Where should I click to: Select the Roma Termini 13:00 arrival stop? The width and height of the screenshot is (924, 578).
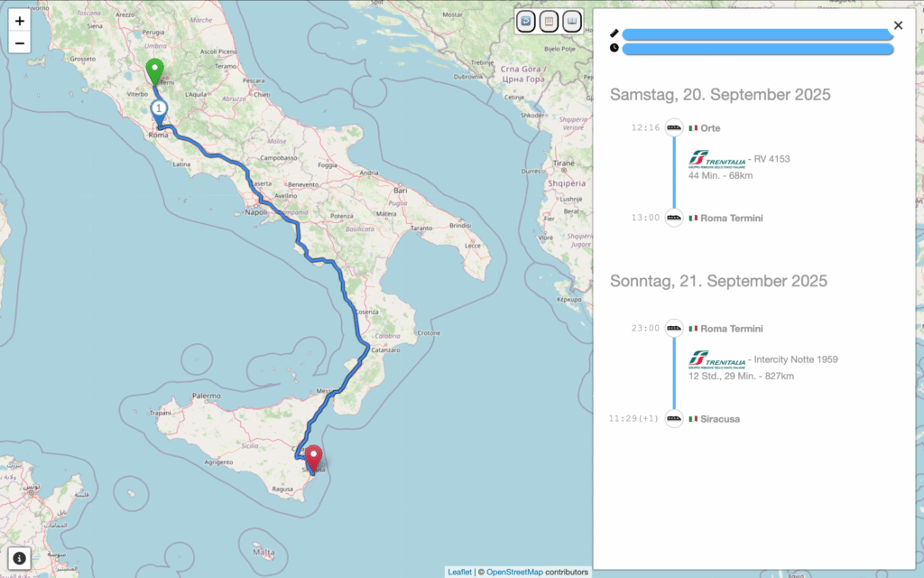731,219
